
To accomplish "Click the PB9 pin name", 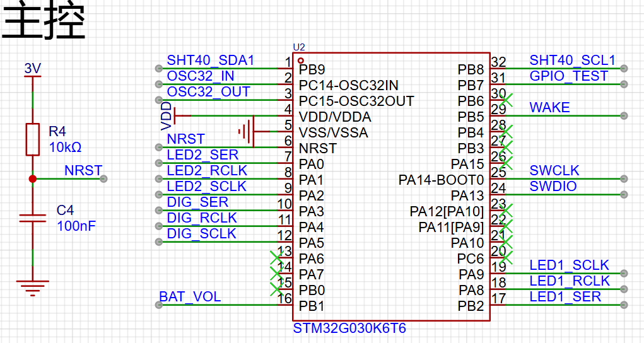I will [312, 70].
